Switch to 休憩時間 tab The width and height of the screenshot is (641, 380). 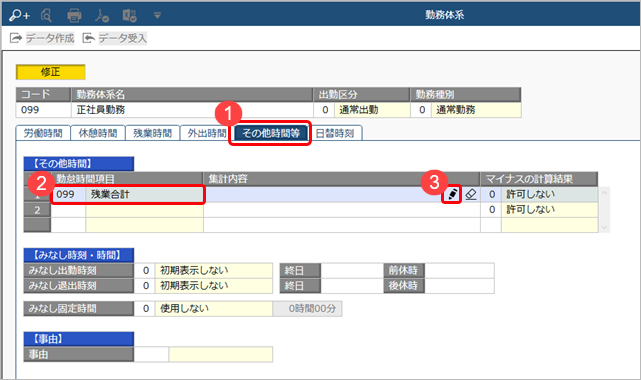98,133
